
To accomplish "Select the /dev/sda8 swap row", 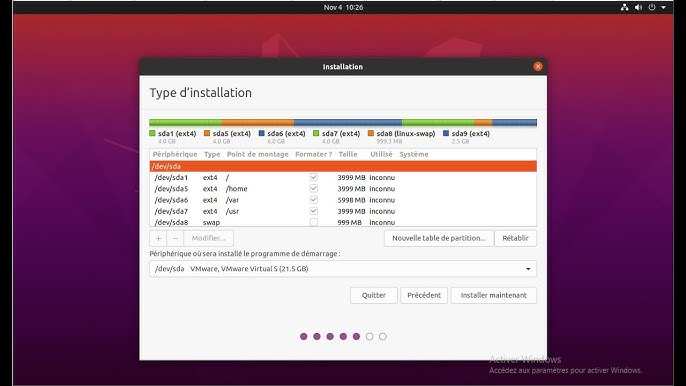I will [x=343, y=222].
